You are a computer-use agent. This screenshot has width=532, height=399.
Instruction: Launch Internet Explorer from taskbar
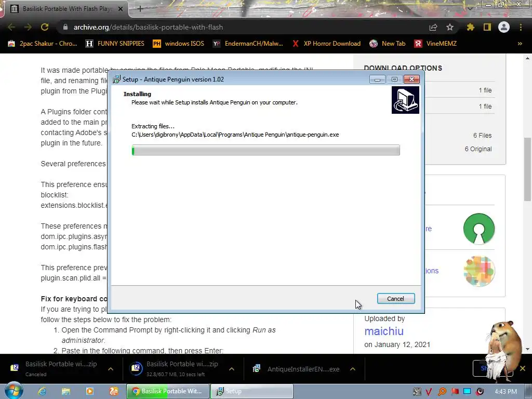tap(42, 391)
